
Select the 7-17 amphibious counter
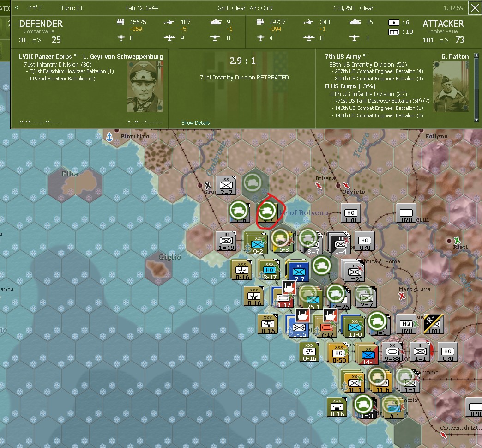[x=326, y=327]
